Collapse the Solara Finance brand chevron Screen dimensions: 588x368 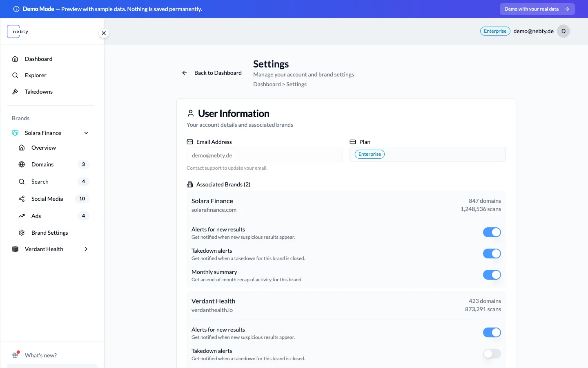coord(86,133)
